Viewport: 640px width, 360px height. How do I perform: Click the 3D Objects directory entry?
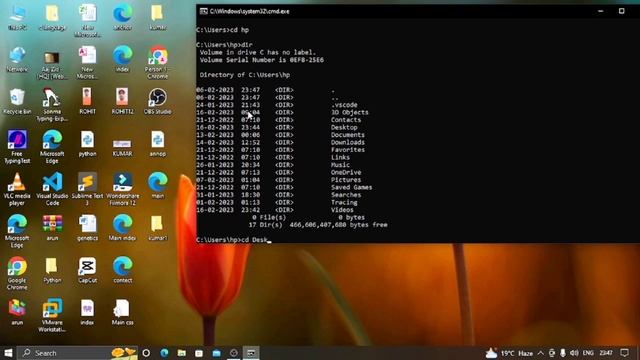coord(349,112)
